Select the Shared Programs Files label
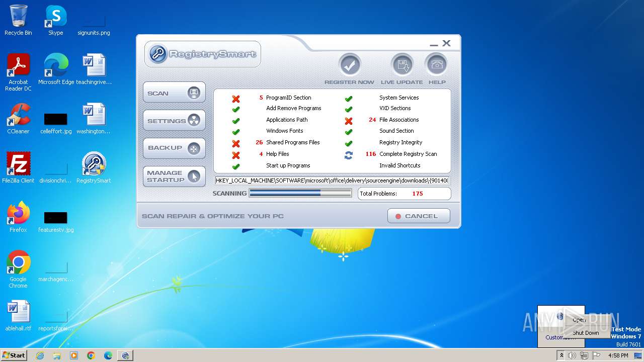Image resolution: width=644 pixels, height=362 pixels. pyautogui.click(x=293, y=142)
